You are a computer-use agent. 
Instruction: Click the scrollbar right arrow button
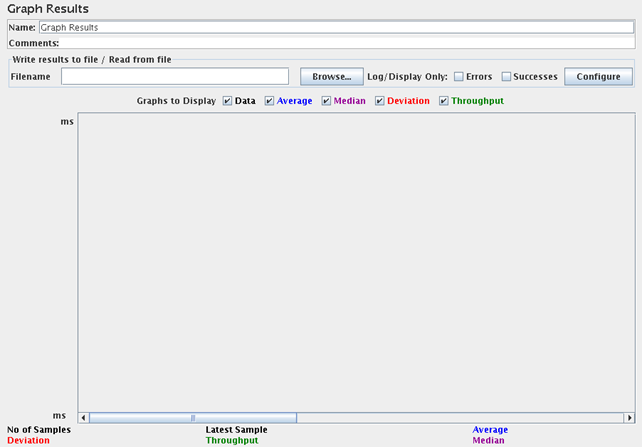tap(626, 418)
